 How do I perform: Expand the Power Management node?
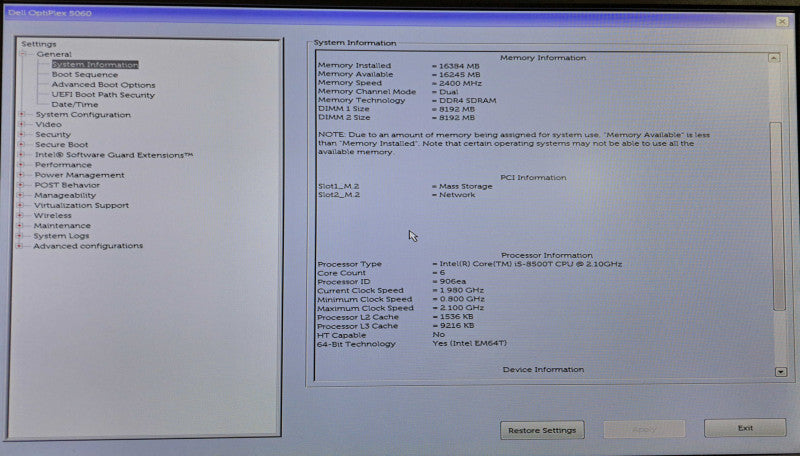21,175
